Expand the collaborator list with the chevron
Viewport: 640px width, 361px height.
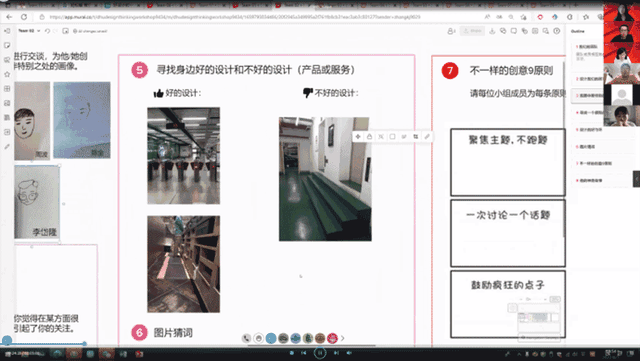tap(342, 338)
